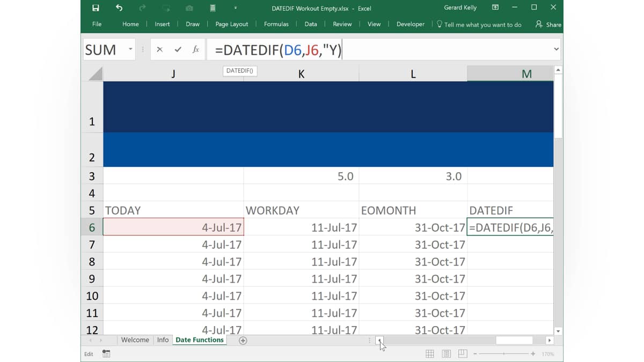
Task: Open the calculator icon in quick access toolbar
Action: click(213, 8)
